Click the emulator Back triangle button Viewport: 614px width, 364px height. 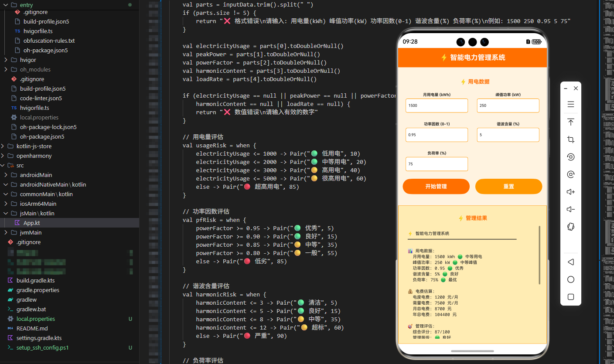(x=570, y=262)
